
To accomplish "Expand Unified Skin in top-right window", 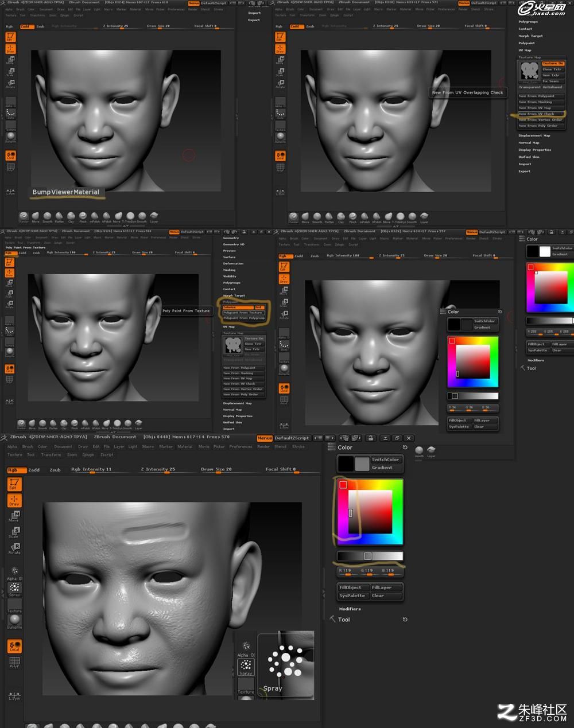I will point(529,157).
